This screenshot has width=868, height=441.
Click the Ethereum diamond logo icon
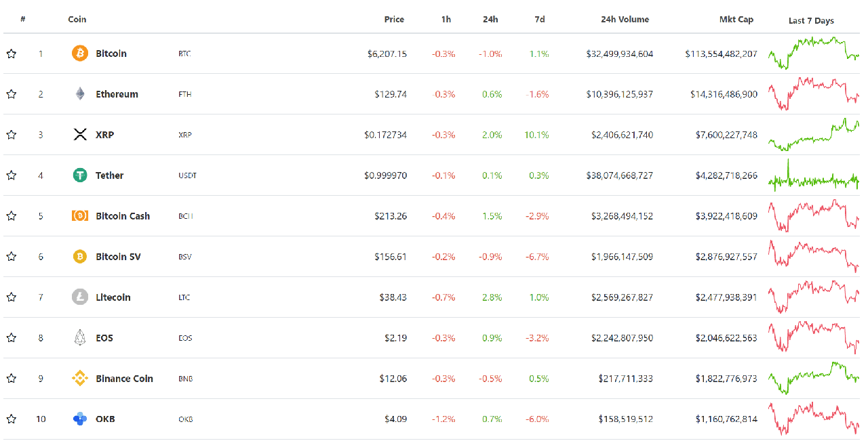pos(80,93)
